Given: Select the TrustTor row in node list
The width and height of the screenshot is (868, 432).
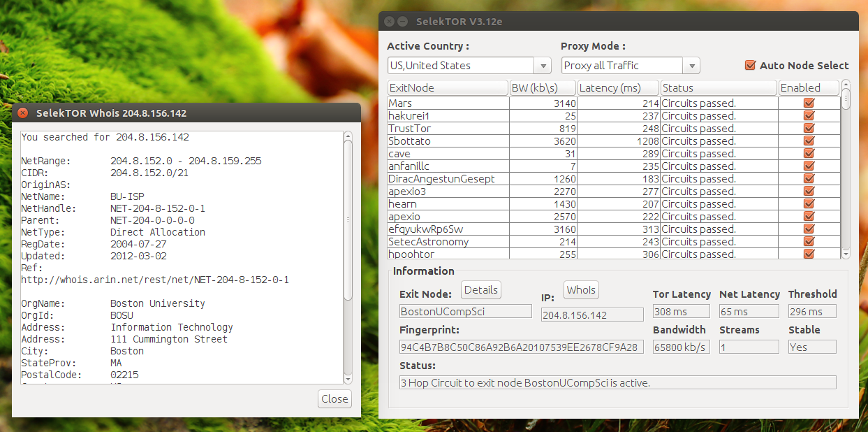Looking at the screenshot, I should [x=614, y=128].
